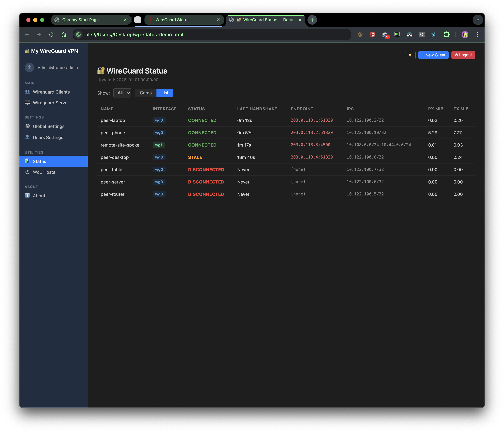Click the New Client button
Viewport: 504px width, 433px height.
pos(433,55)
